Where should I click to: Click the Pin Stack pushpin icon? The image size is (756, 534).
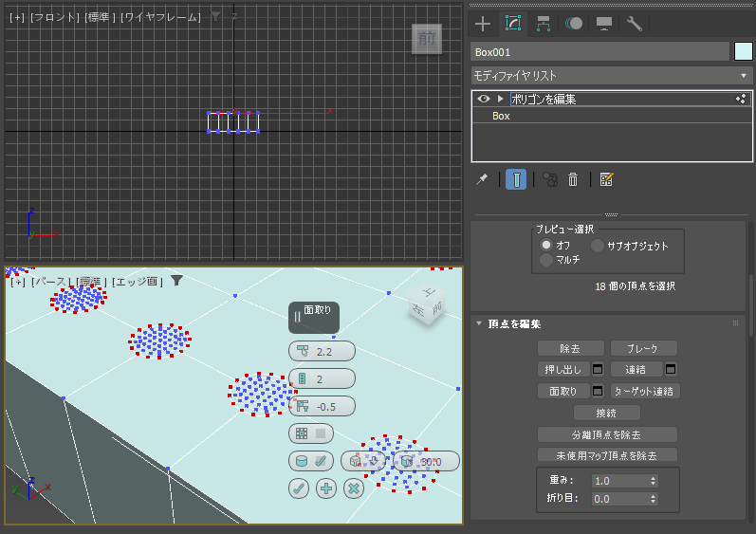tap(482, 179)
